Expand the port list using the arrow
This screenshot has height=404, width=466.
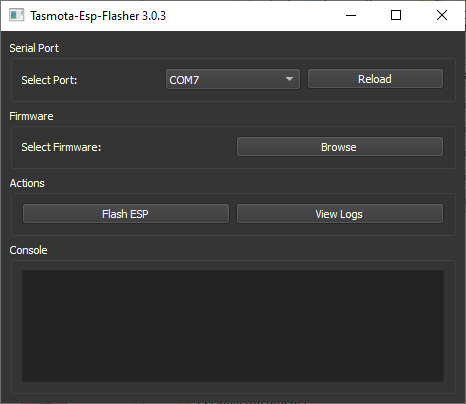click(x=289, y=79)
